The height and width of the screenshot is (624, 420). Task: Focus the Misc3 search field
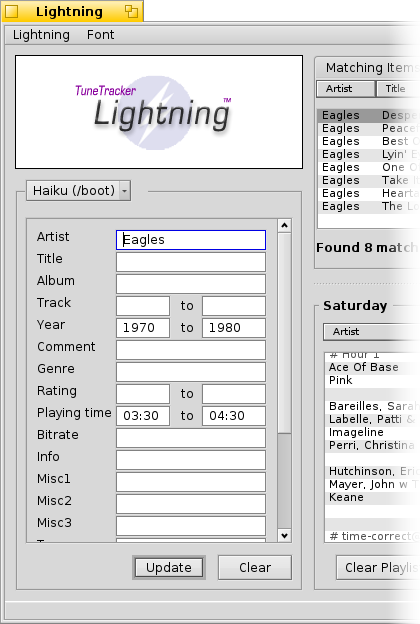point(191,526)
